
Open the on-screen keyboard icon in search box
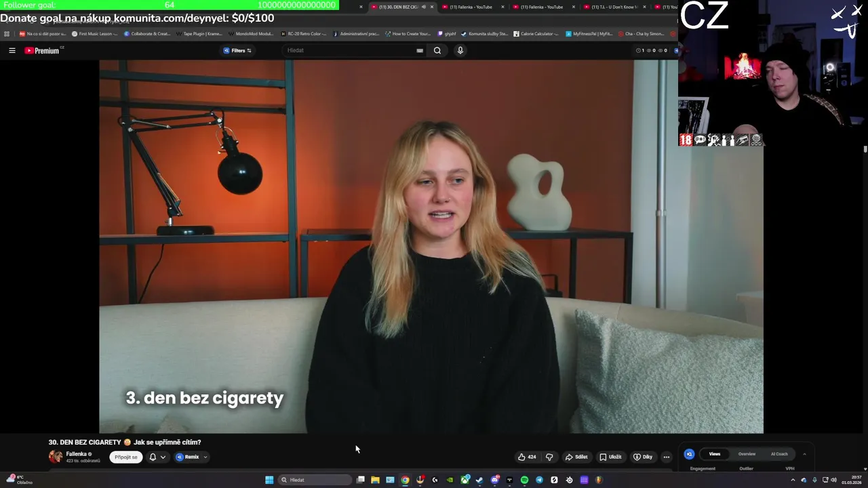click(x=420, y=50)
